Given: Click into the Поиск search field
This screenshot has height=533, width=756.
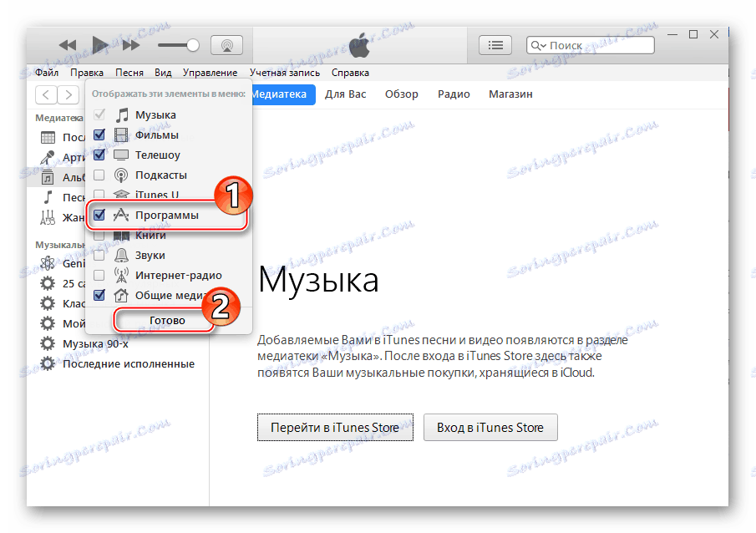Looking at the screenshot, I should pos(590,45).
